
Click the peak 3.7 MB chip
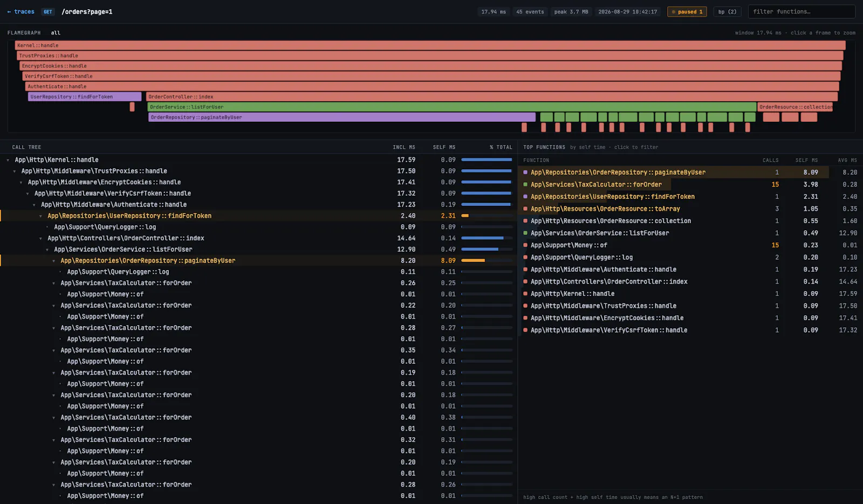pos(571,12)
